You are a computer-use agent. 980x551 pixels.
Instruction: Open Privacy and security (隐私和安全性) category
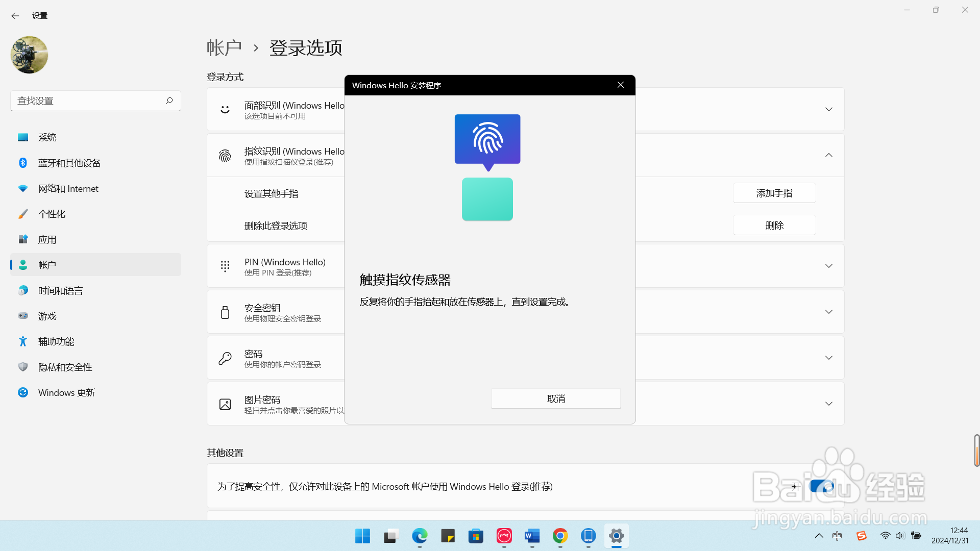95,367
